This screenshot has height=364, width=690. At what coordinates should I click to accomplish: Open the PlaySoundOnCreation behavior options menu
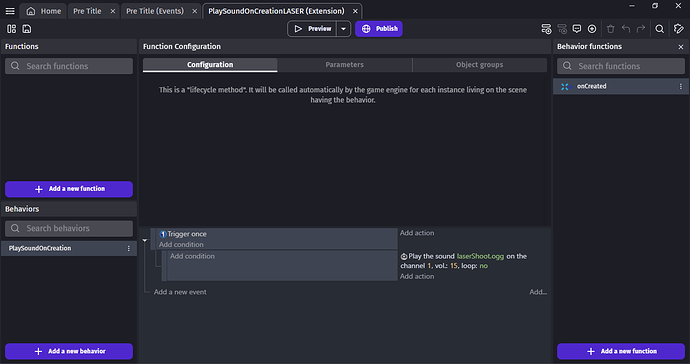pos(128,248)
